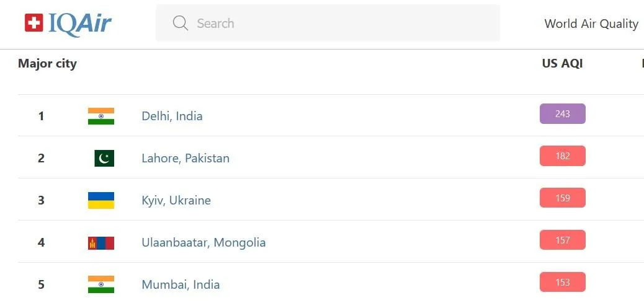Viewport: 644px width, 303px height.
Task: Go to Kyiv, Ukraine page
Action: [x=176, y=200]
